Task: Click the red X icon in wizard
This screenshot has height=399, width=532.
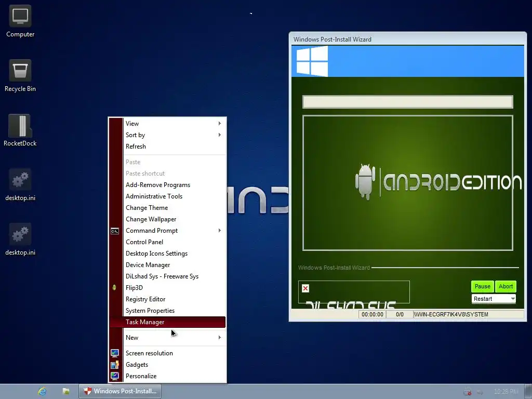Action: (x=305, y=288)
